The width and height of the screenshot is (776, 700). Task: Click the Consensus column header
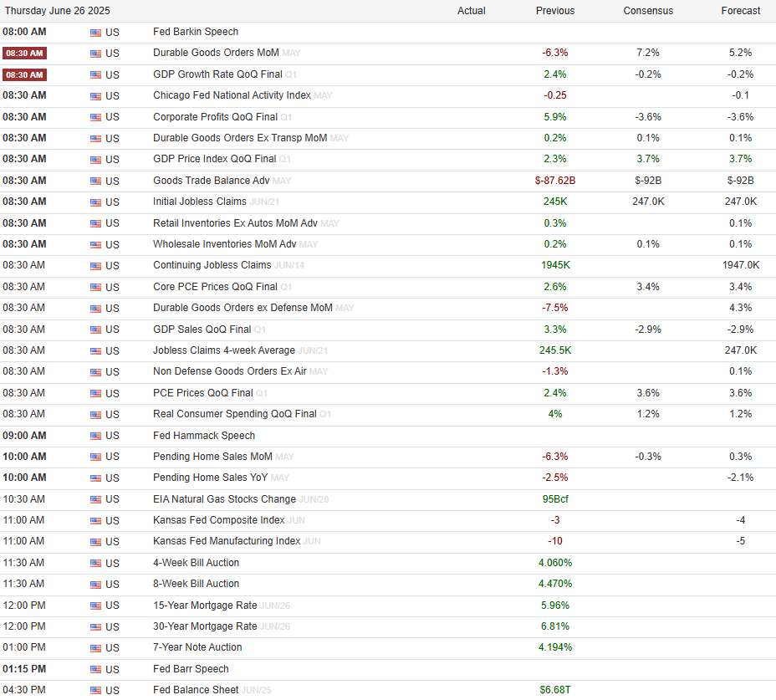(x=648, y=11)
